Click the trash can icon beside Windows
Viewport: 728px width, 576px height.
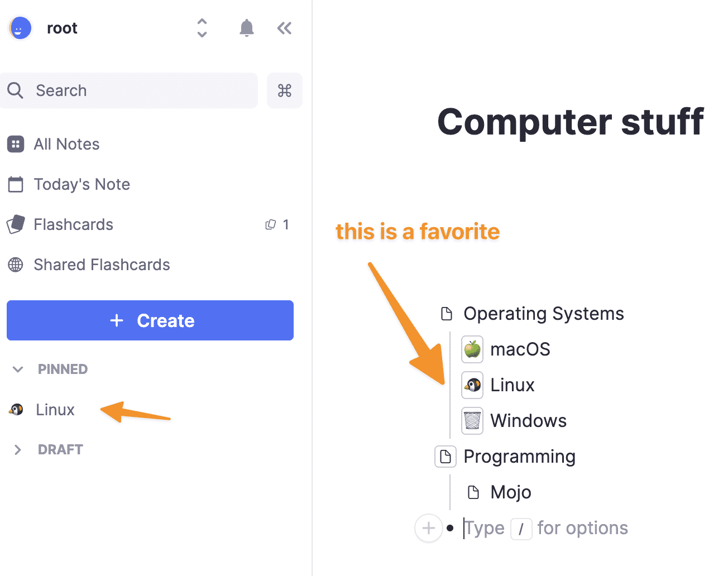472,421
